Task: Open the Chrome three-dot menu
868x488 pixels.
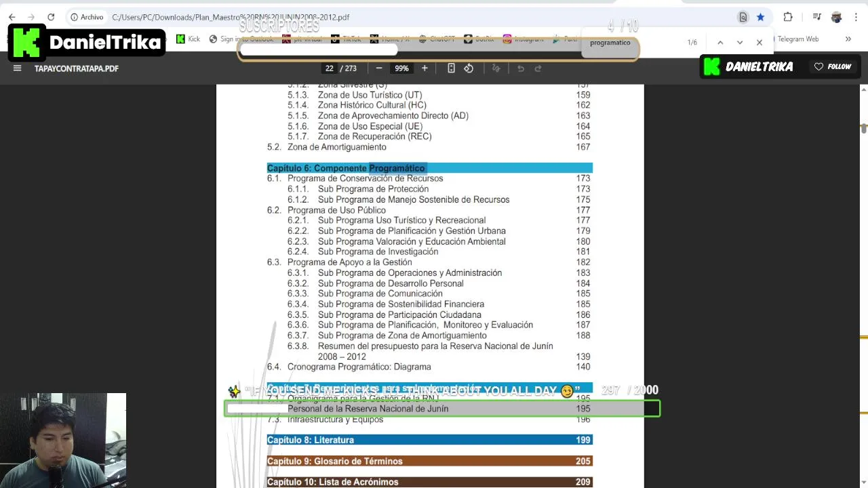Action: point(856,17)
